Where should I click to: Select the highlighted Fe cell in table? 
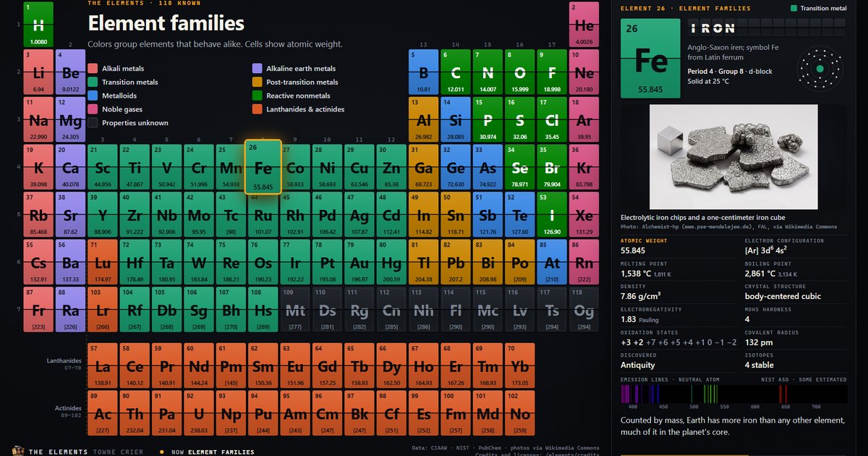[x=263, y=167]
